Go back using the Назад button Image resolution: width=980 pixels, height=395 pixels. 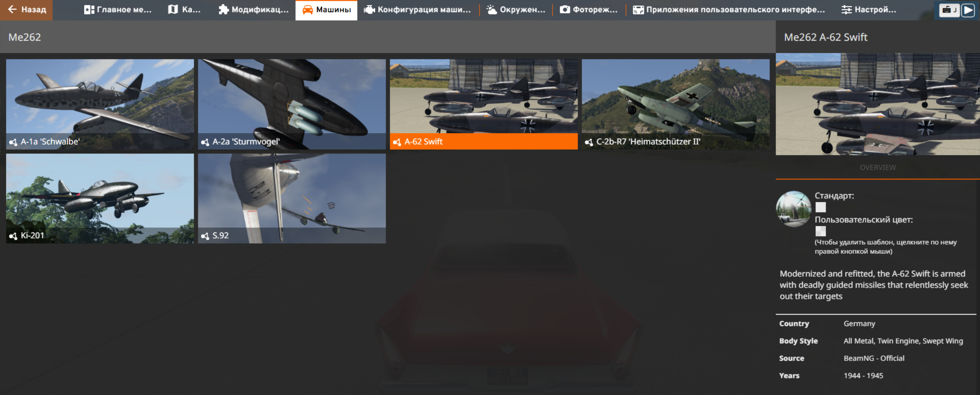tap(26, 10)
